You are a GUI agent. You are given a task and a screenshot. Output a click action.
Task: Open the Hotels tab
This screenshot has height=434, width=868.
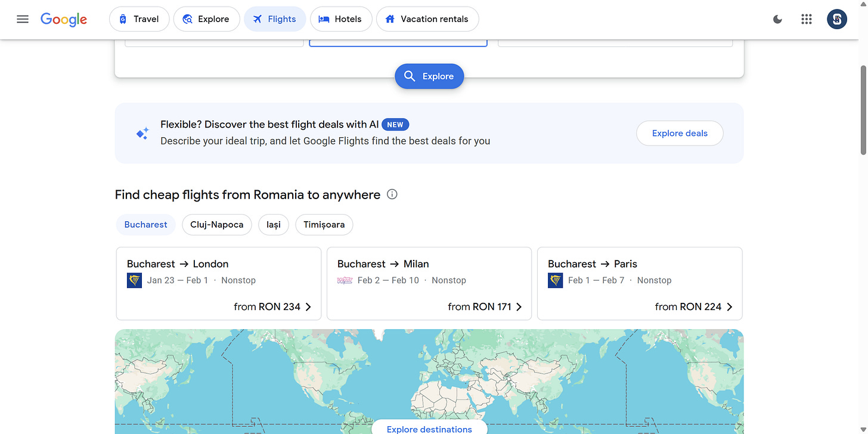(341, 19)
